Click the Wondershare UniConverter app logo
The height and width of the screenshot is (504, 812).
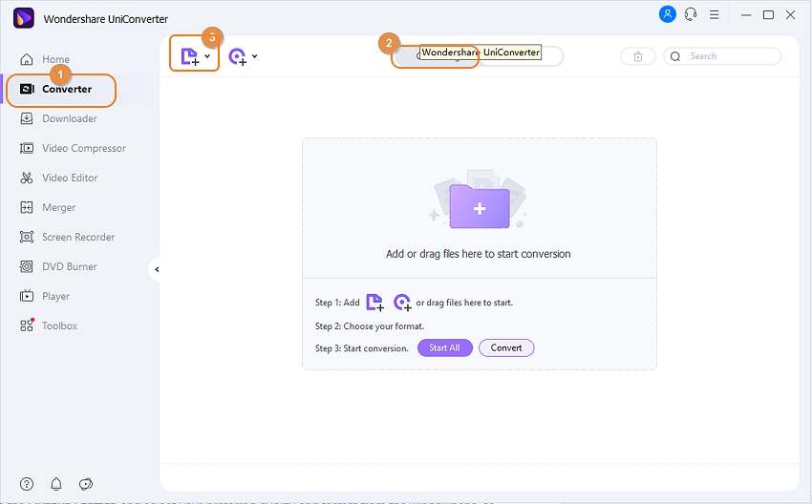[23, 18]
